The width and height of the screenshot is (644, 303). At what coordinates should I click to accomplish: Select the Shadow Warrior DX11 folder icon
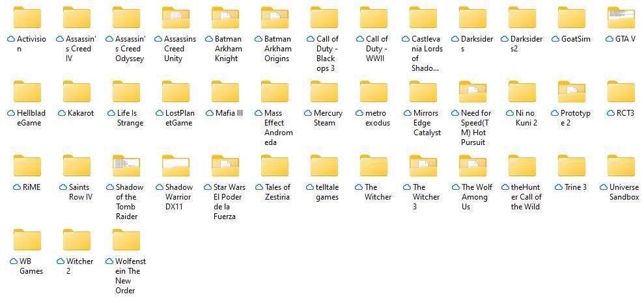(176, 166)
